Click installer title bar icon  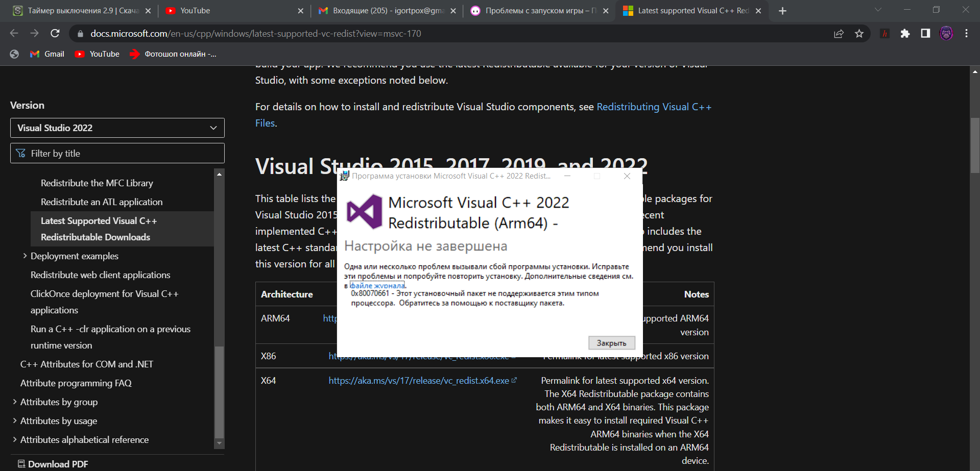click(344, 176)
